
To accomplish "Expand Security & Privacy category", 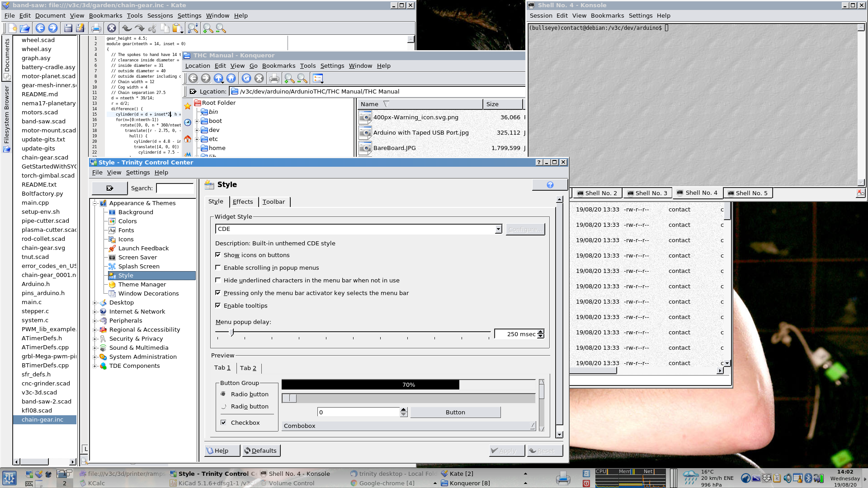I will 95,338.
